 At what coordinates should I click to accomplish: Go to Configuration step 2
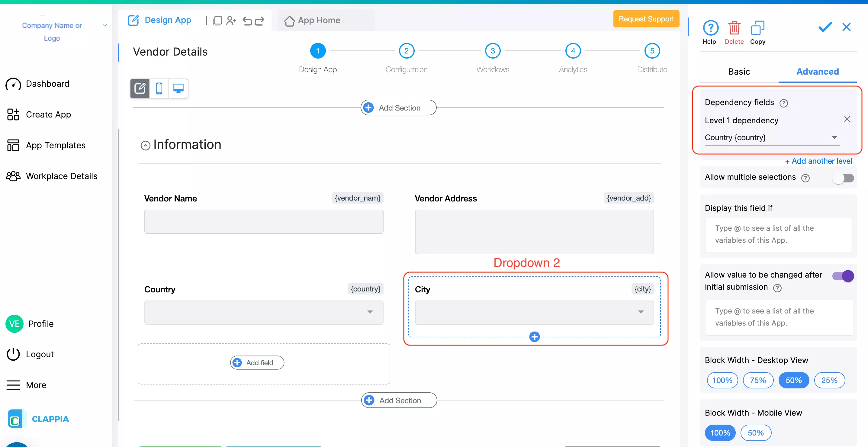pyautogui.click(x=407, y=51)
